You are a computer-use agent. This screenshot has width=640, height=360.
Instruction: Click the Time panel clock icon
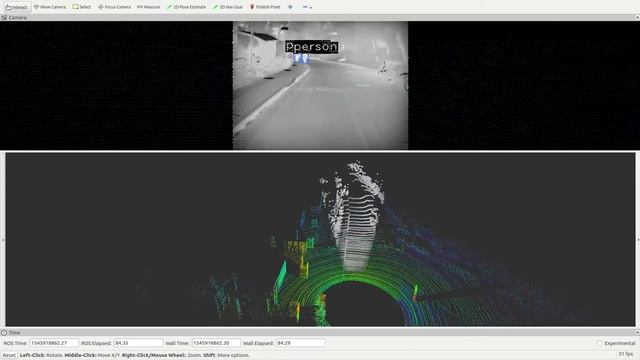click(4, 333)
